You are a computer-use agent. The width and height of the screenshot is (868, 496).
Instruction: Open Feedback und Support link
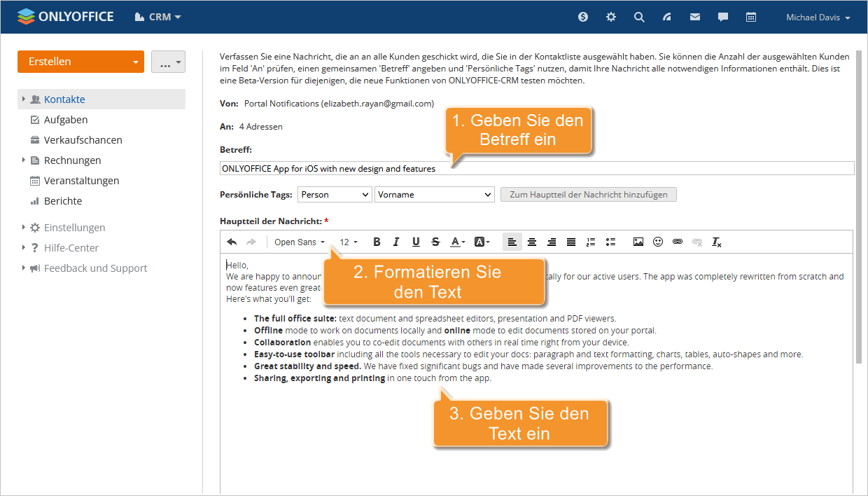coord(95,268)
